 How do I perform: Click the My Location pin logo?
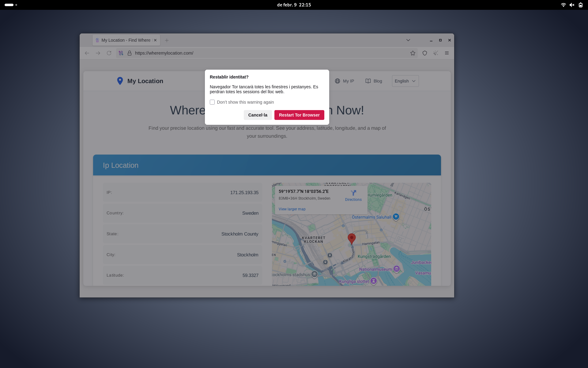coord(120,81)
